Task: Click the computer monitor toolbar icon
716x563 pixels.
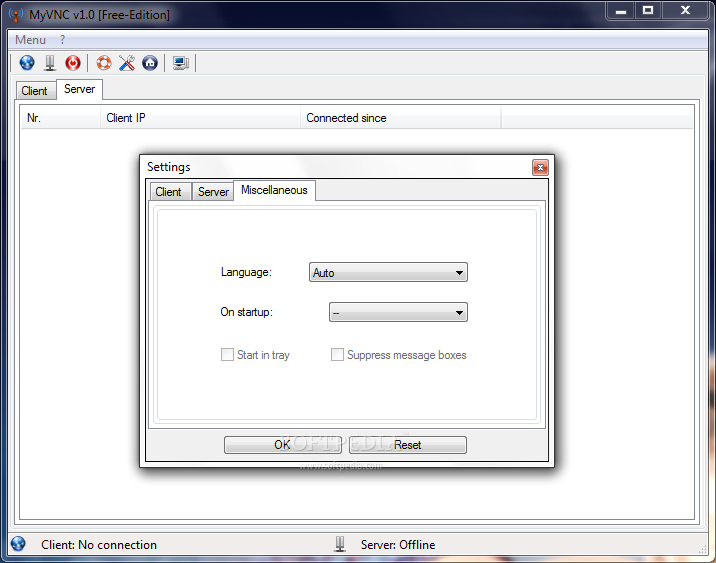Action: pos(181,63)
